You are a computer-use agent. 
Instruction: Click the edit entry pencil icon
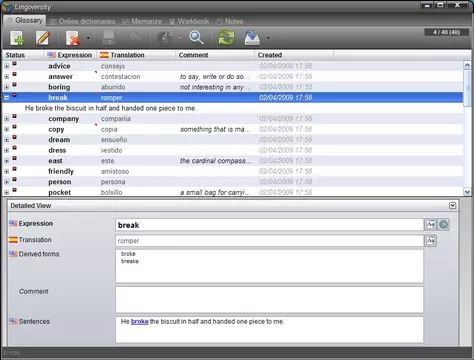click(x=43, y=38)
